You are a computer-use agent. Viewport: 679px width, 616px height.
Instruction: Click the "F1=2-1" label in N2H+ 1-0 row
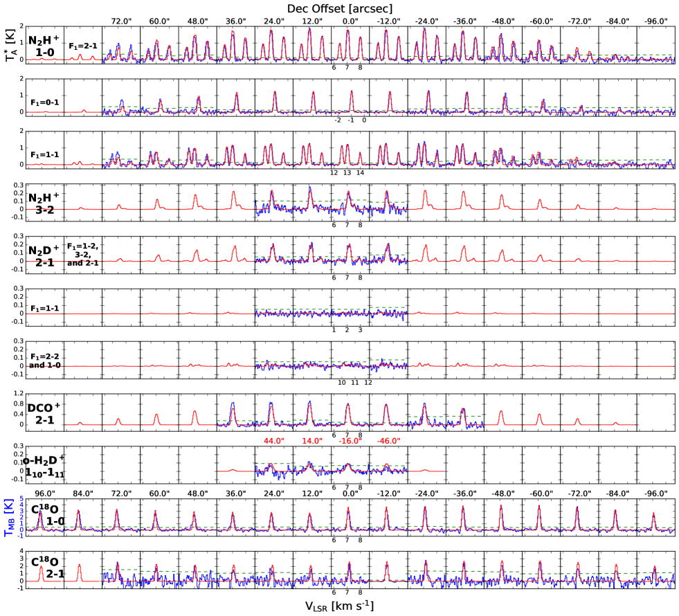[82, 46]
